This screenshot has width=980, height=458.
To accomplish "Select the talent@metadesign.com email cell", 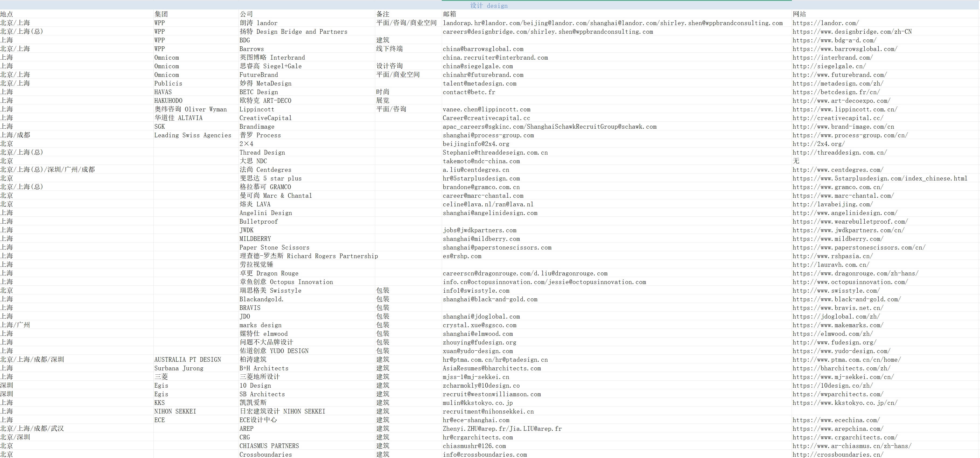I will [x=479, y=83].
